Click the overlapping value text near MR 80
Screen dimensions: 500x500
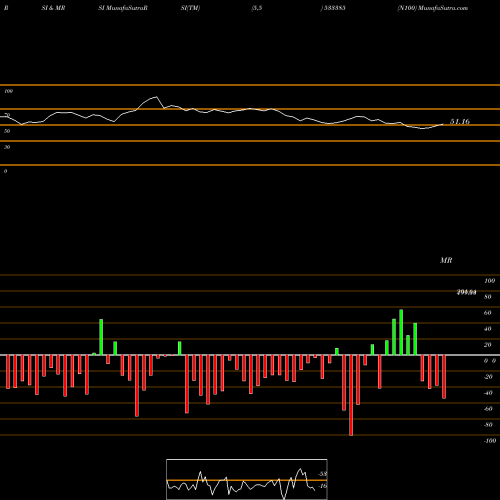click(466, 292)
